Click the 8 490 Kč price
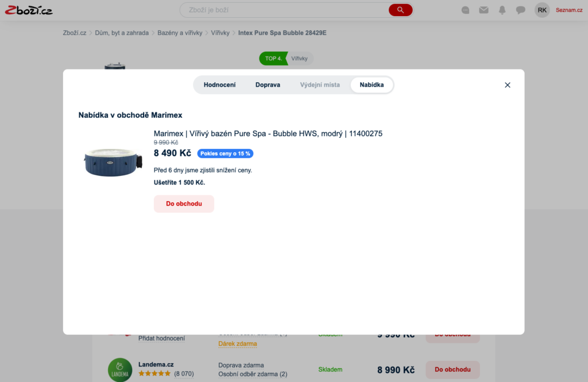The width and height of the screenshot is (588, 382). [x=172, y=153]
